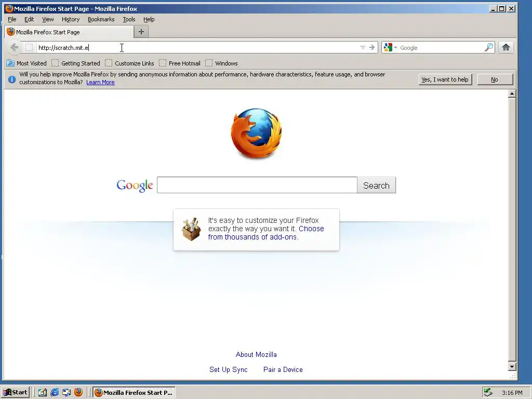This screenshot has height=399, width=532.
Task: Click the info icon in notification bar
Action: point(12,79)
